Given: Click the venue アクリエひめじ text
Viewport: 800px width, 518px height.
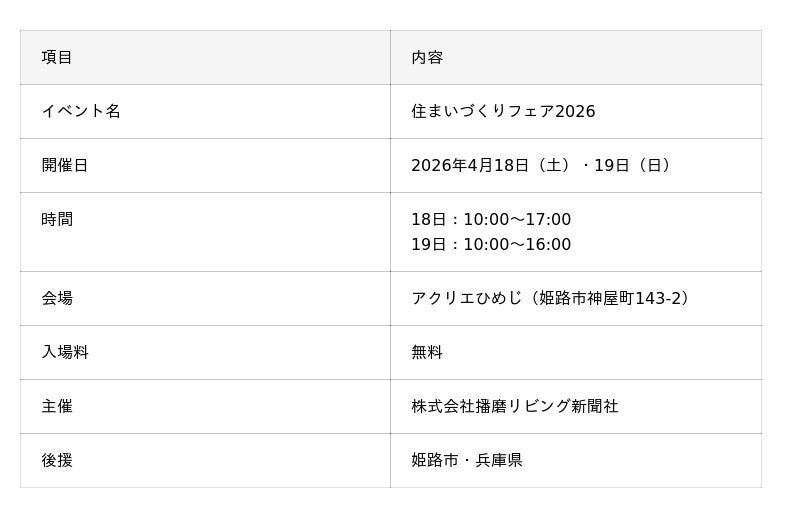Looking at the screenshot, I should [x=467, y=298].
